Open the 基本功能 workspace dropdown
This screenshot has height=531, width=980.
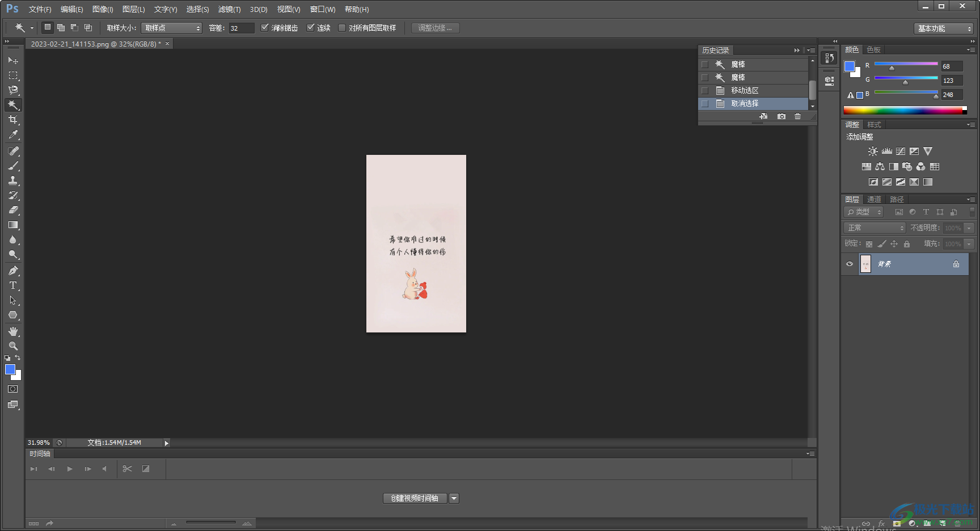[x=944, y=28]
